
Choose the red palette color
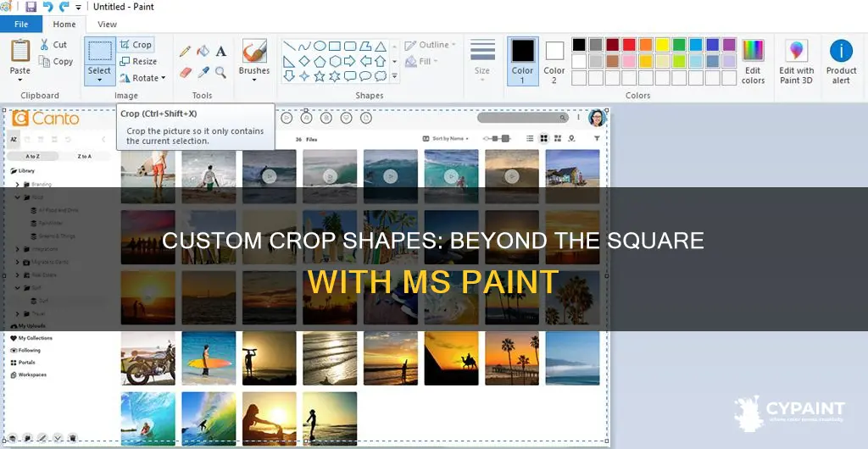click(629, 45)
